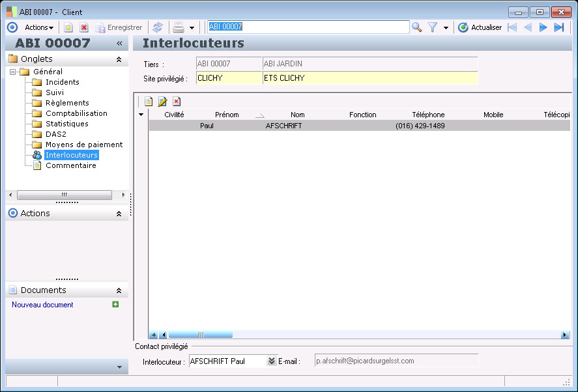Open the Actions menu in toolbar
The height and width of the screenshot is (392, 578).
click(x=38, y=27)
